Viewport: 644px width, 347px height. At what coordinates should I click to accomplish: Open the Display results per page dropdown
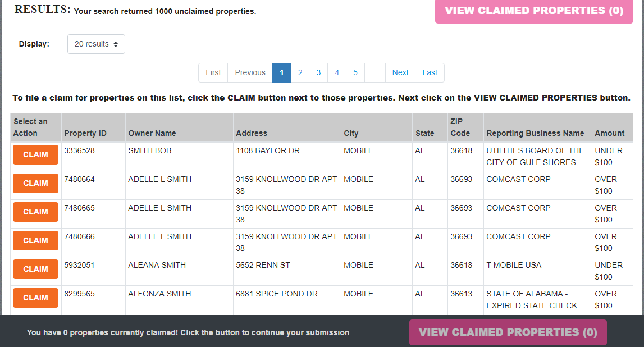[95, 44]
